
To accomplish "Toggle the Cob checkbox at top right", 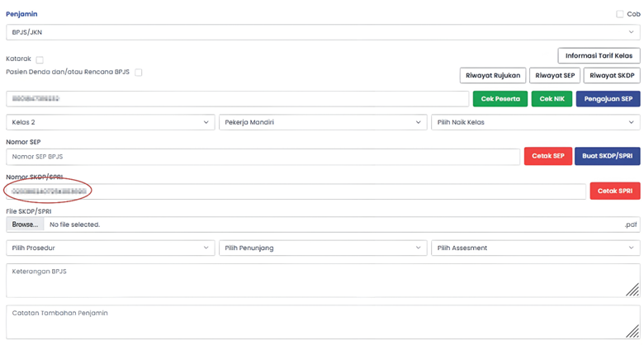I will pyautogui.click(x=620, y=14).
